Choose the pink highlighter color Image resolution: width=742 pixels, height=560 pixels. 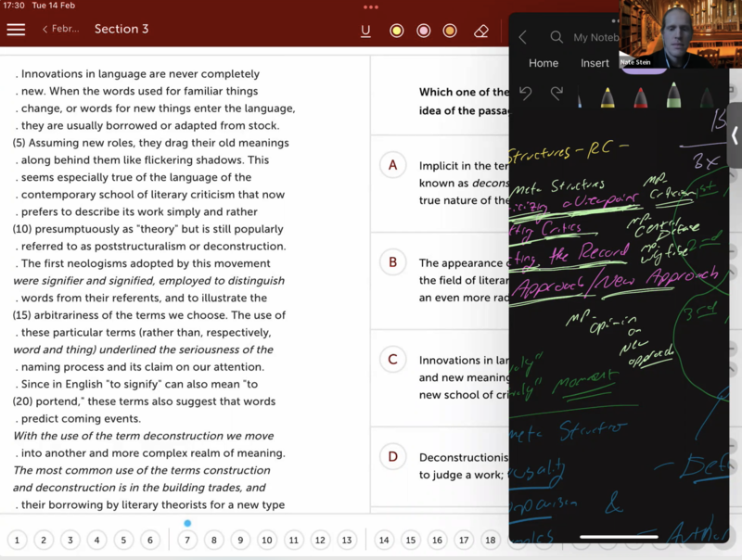pyautogui.click(x=424, y=31)
